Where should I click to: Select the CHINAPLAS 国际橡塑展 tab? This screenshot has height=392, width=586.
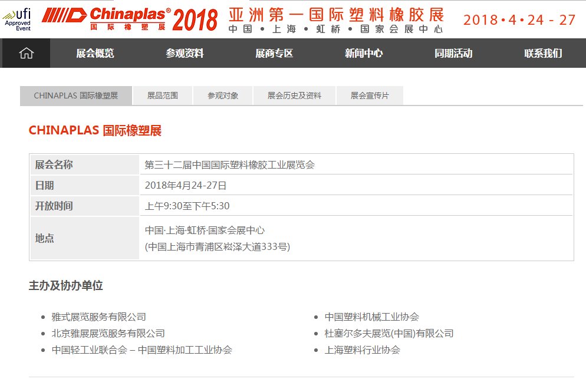click(76, 95)
